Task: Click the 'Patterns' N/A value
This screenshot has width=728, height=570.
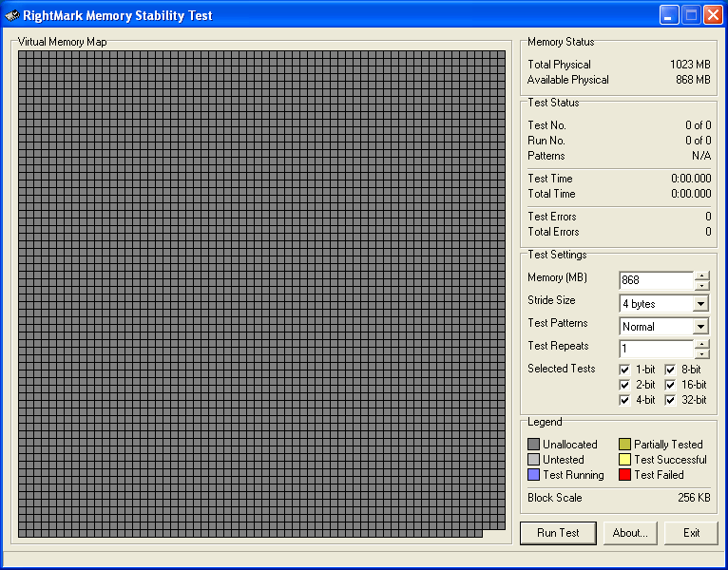Action: click(701, 156)
